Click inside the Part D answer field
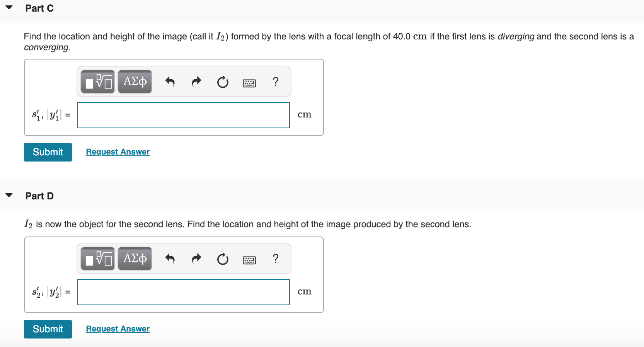The height and width of the screenshot is (347, 644). tap(183, 292)
